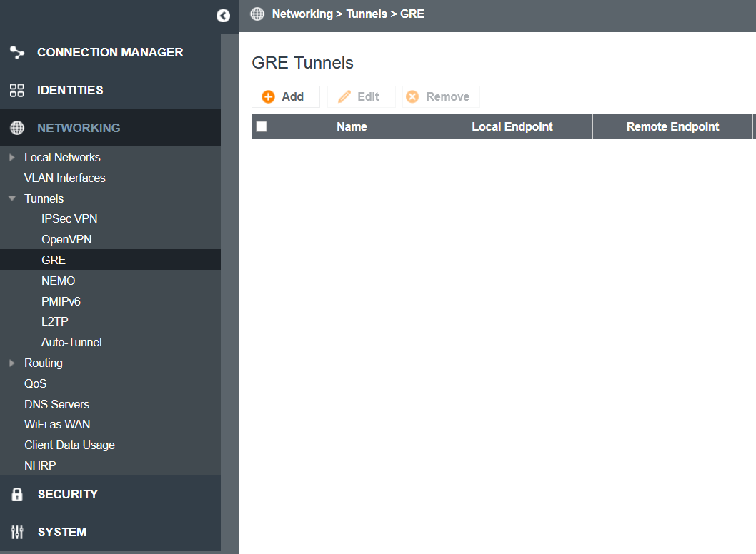Open WiFi as WAN settings

click(x=57, y=424)
